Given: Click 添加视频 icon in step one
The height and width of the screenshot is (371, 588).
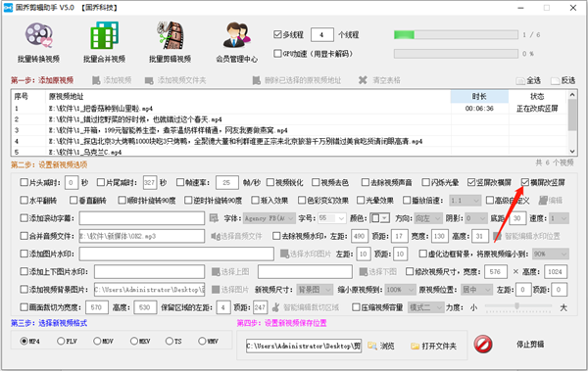Looking at the screenshot, I should click(96, 80).
